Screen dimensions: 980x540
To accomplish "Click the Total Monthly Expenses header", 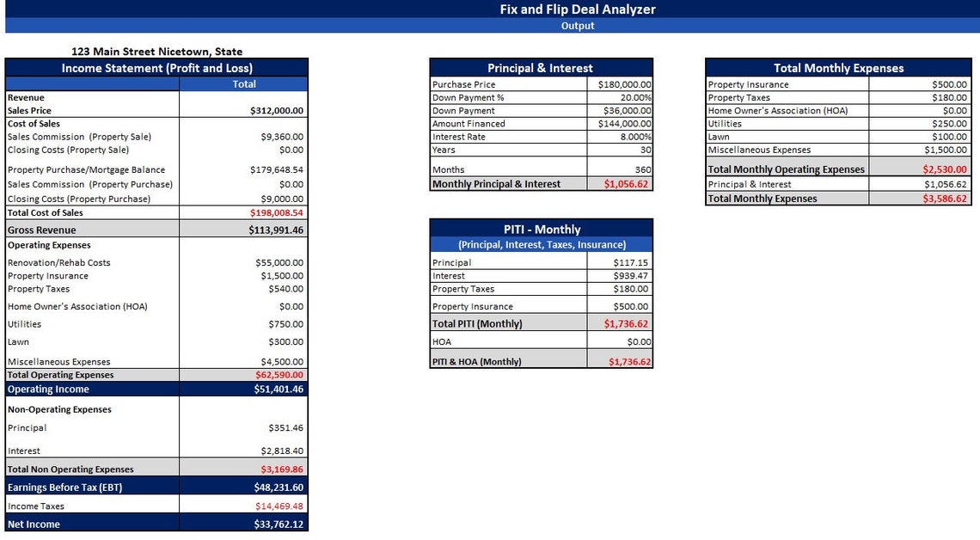I will coord(840,68).
